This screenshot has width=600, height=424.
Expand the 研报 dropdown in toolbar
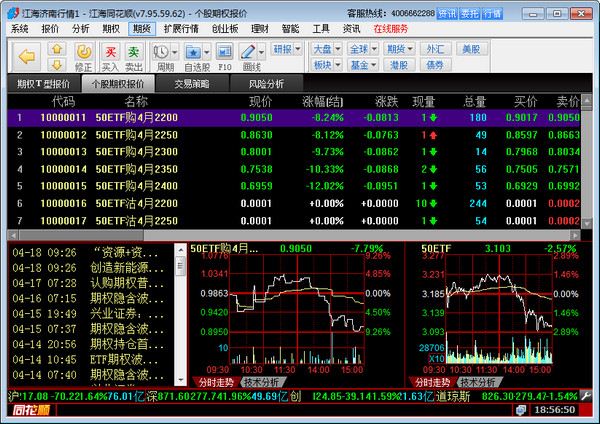point(285,48)
